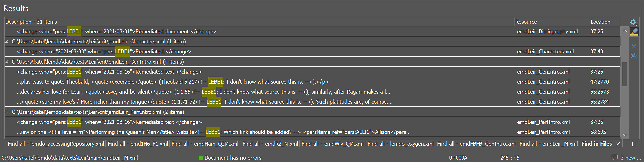Select the 'Love, and be silent' result
Image resolution: width=644 pixels, height=162 pixels.
coord(312,92)
